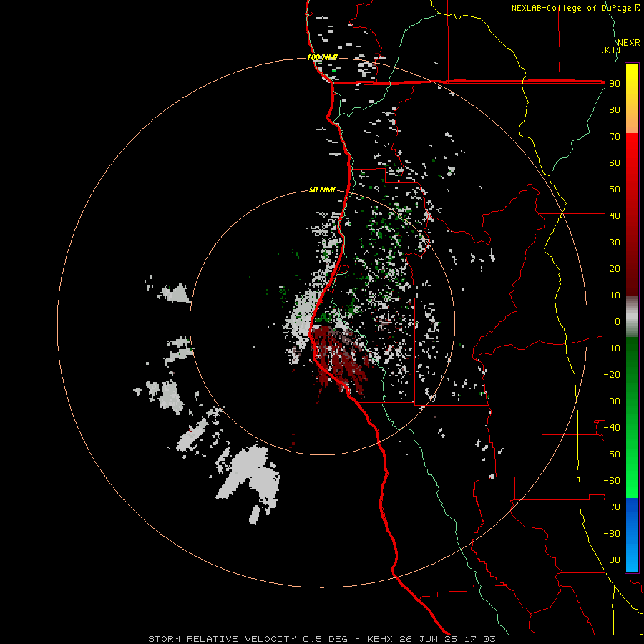
Task: Click the -80 value on scale
Action: (x=612, y=534)
